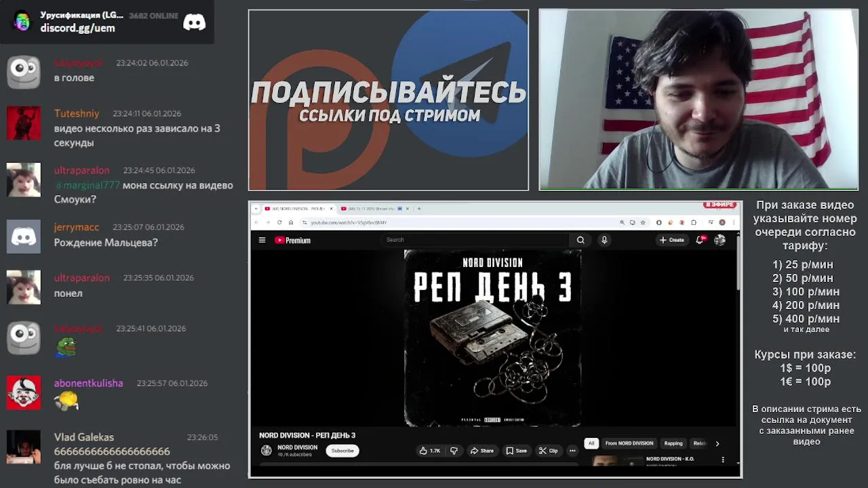Open options menu for NORD DIVISION - K.O. video
The width and height of the screenshot is (868, 488).
click(723, 460)
